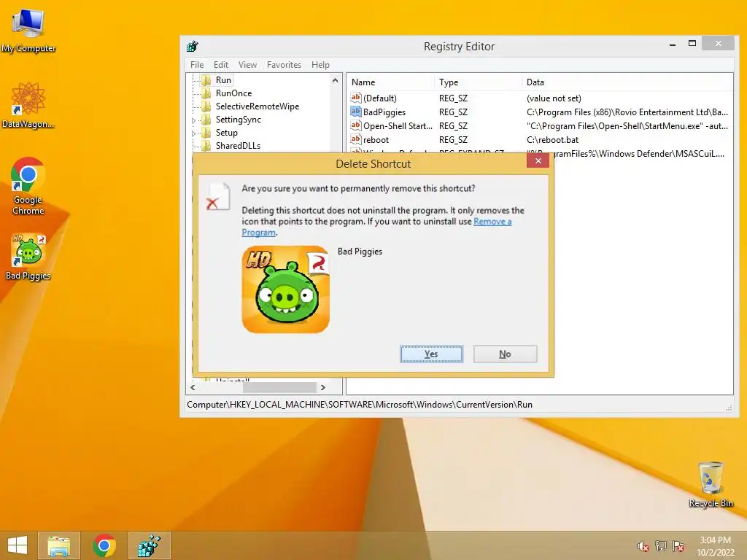Select the Run key in tree
The image size is (747, 560).
tap(223, 80)
